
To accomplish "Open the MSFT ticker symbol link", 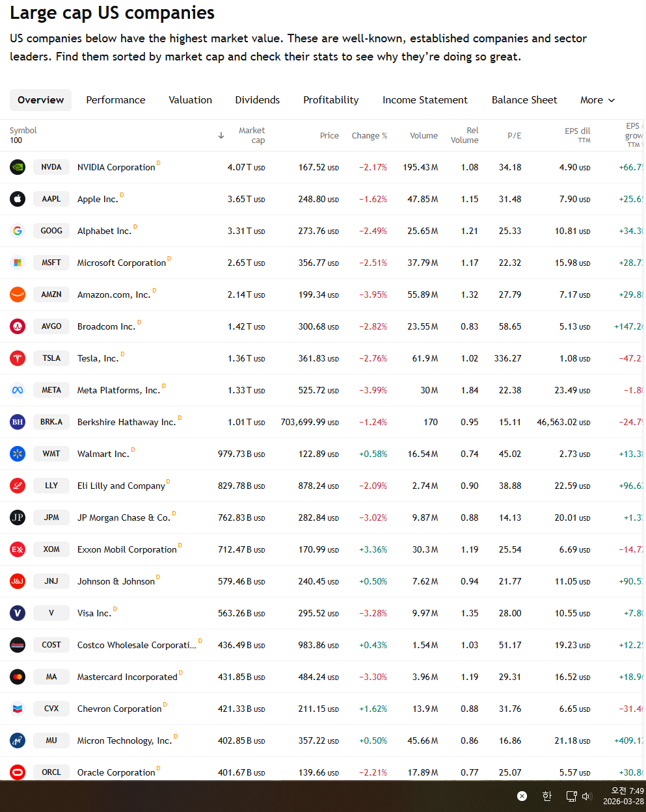I will (51, 263).
